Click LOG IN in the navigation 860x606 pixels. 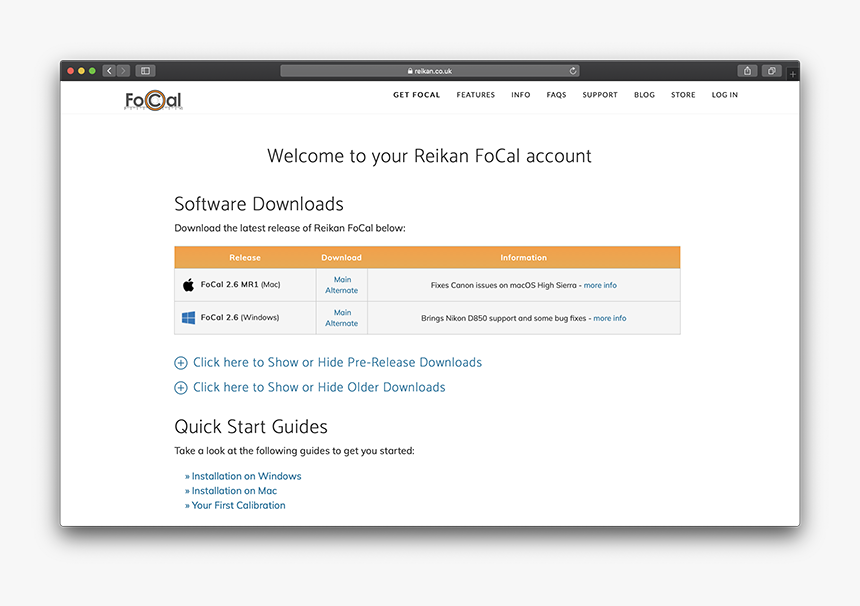click(725, 95)
